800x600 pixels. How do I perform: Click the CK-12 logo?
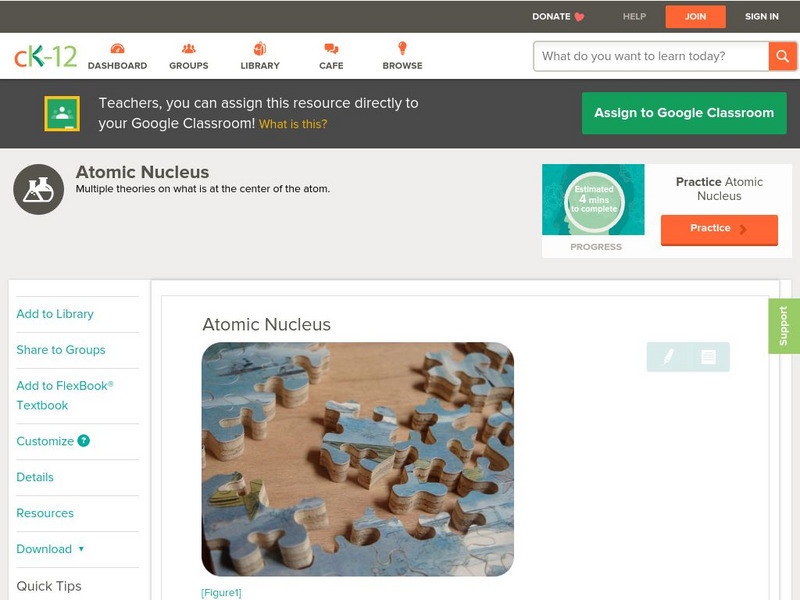pyautogui.click(x=45, y=56)
